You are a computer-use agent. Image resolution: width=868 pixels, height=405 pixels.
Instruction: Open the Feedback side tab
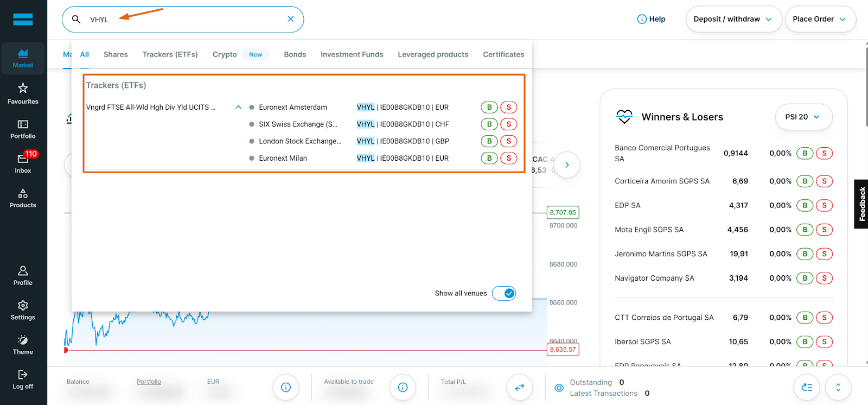[x=861, y=204]
